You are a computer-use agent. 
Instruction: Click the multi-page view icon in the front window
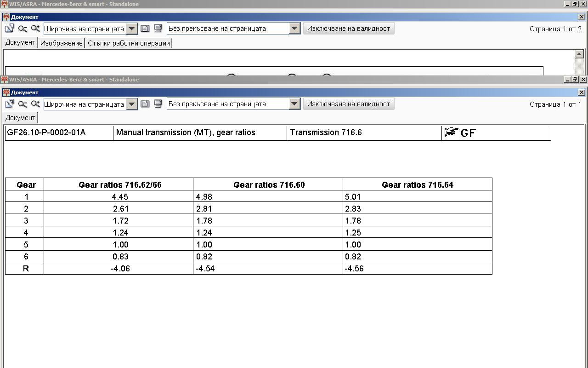point(158,104)
